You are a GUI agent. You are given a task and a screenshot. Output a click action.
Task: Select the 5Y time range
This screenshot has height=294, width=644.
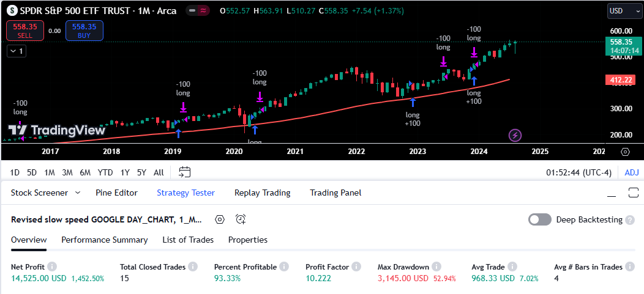tap(141, 172)
